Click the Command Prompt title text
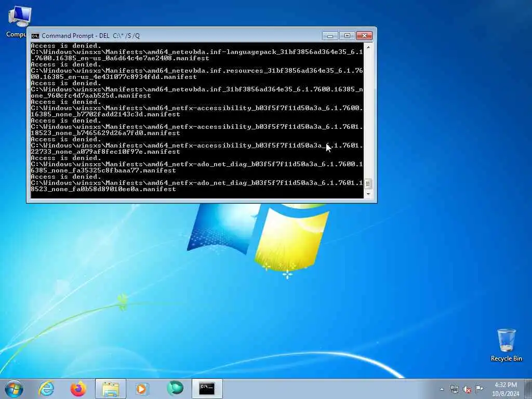532x399 pixels. tap(90, 36)
